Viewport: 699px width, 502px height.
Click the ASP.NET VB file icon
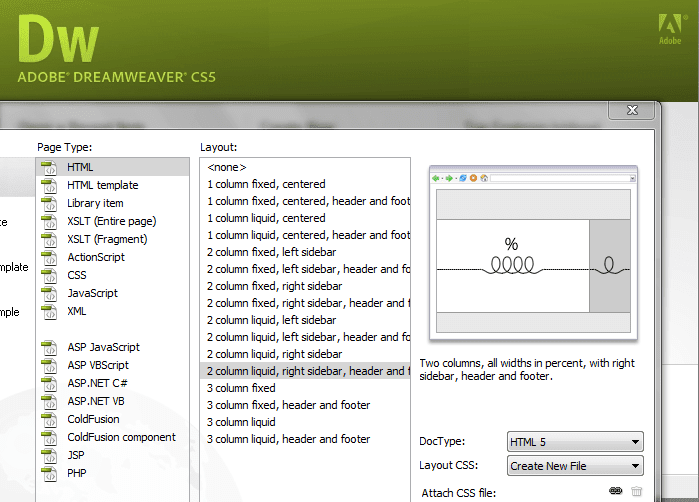click(x=49, y=401)
